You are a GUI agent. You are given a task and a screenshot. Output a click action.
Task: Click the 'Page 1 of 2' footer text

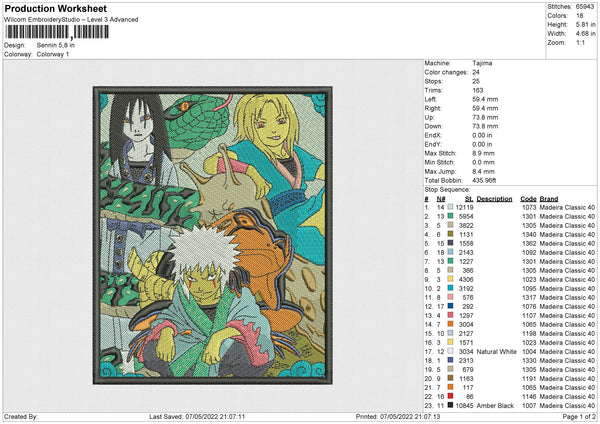579,416
